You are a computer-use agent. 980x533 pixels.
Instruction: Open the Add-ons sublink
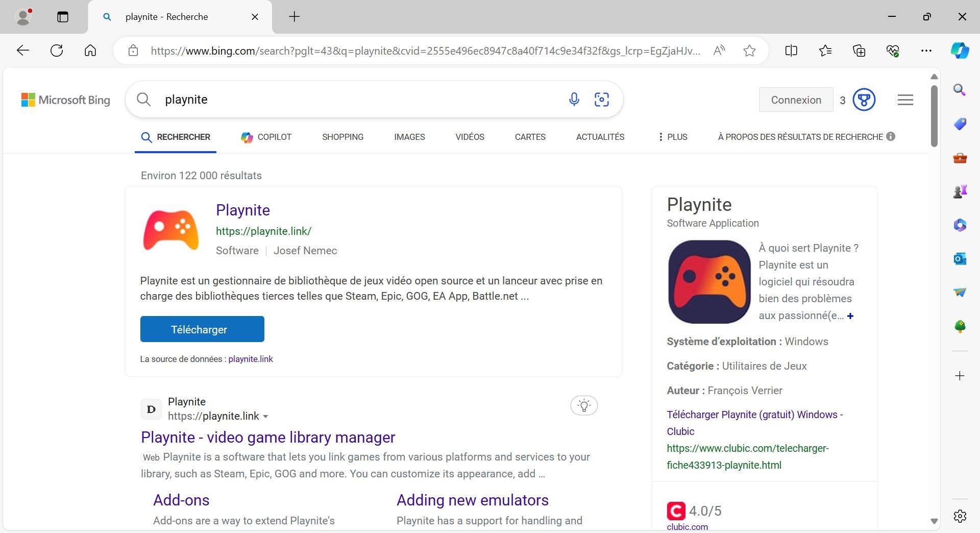(x=181, y=500)
